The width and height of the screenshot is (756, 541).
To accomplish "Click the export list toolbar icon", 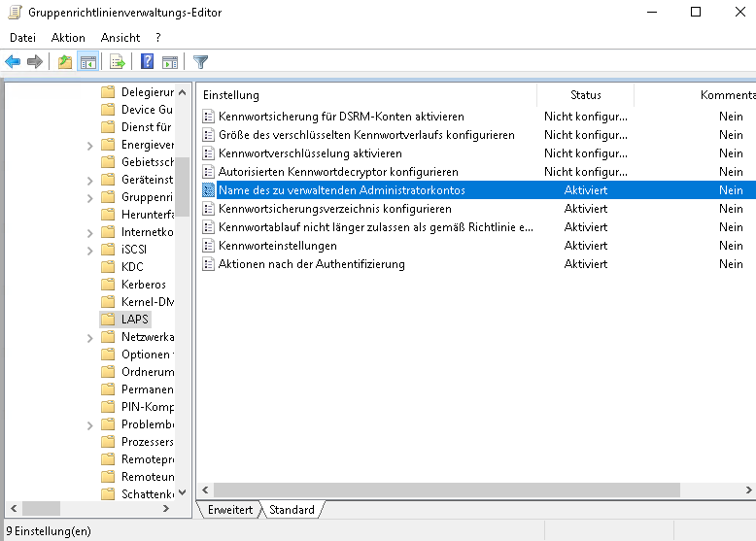I will point(118,62).
